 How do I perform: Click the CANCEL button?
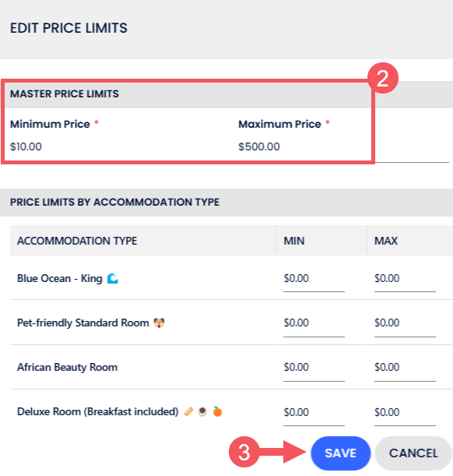tap(413, 453)
